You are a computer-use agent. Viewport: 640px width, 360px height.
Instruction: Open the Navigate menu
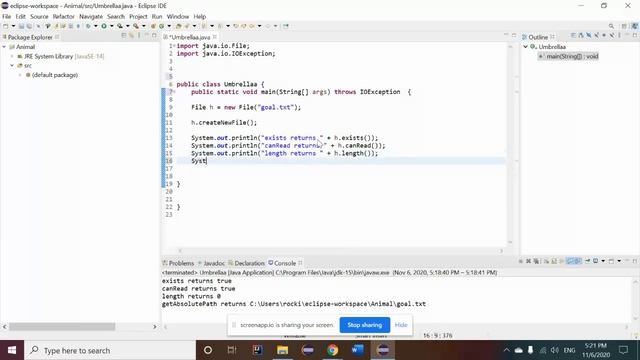[x=91, y=16]
